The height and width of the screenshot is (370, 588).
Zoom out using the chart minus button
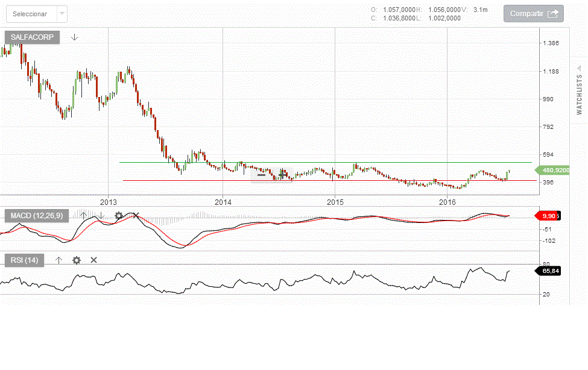point(261,175)
